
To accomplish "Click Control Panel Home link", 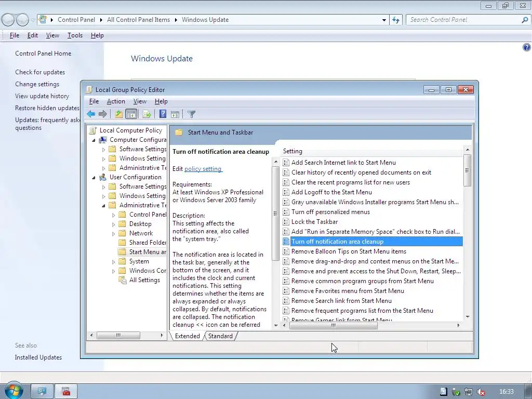I will (43, 54).
